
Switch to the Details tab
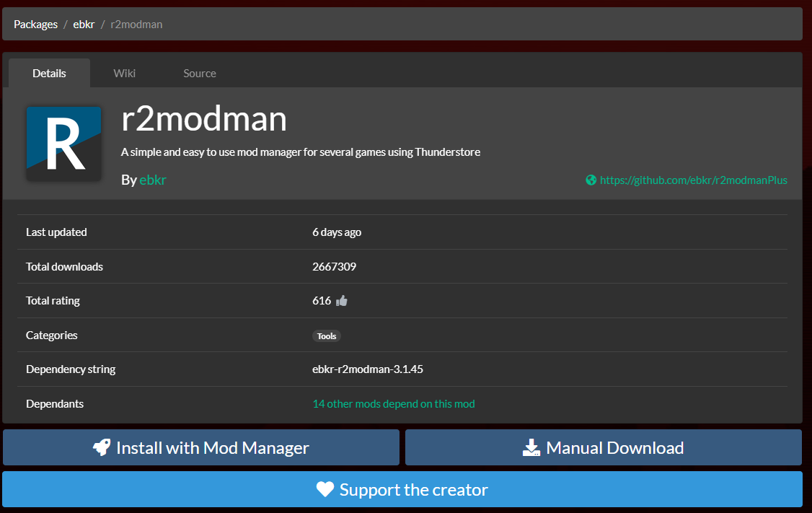(49, 73)
